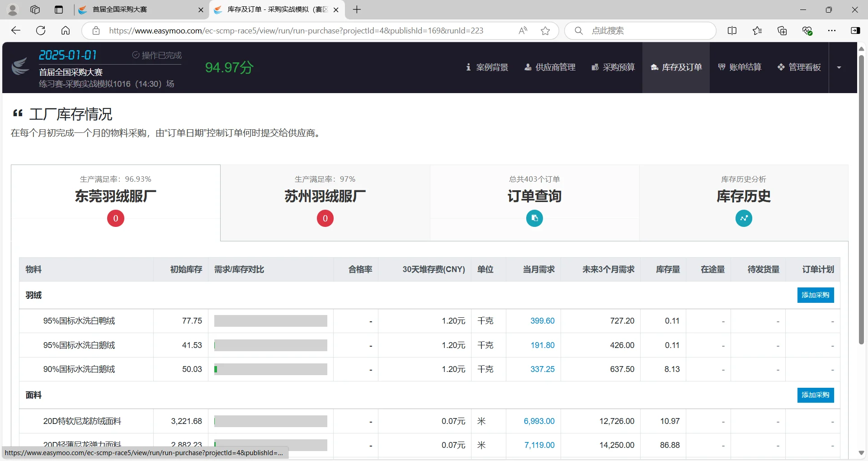Open 供应商管理 menu item
The height and width of the screenshot is (461, 868).
(x=550, y=67)
